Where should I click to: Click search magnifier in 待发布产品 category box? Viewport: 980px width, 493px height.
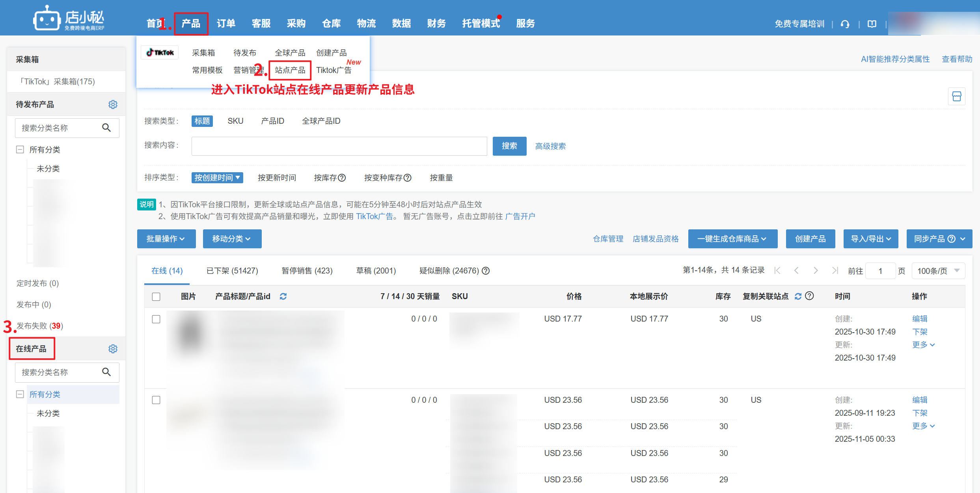(x=106, y=128)
